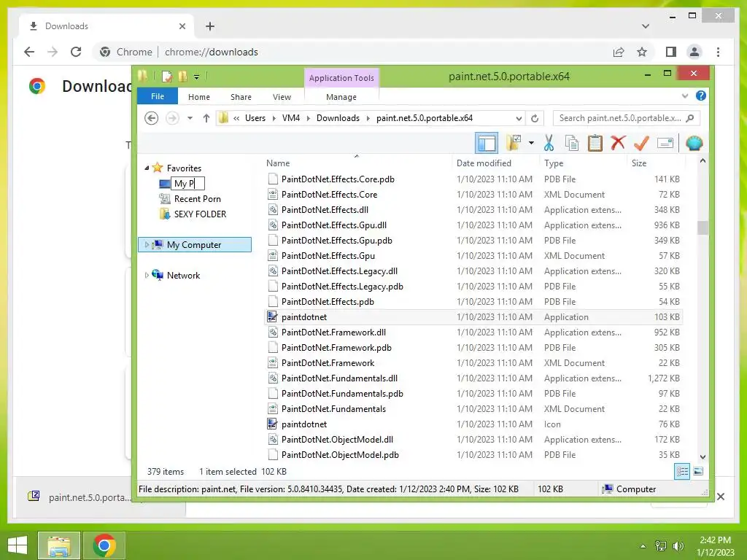Click the file list scroll down arrow

click(703, 456)
